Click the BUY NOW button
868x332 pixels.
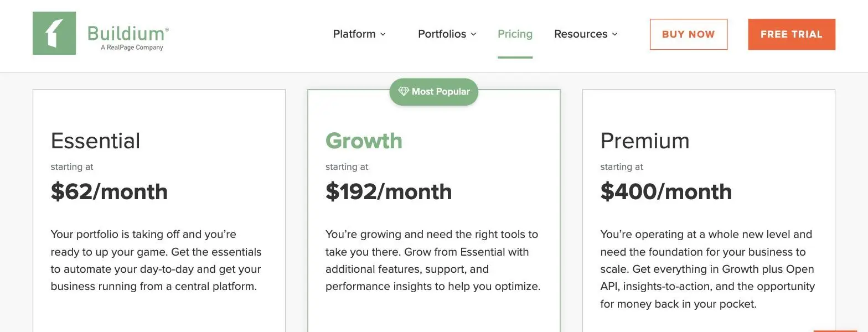click(x=689, y=34)
